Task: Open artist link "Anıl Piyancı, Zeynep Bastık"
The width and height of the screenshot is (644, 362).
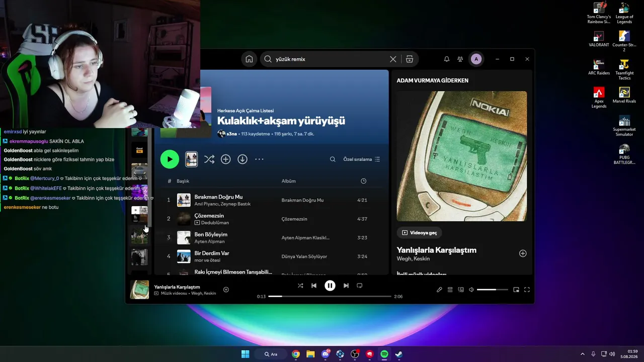Action: 222,204
